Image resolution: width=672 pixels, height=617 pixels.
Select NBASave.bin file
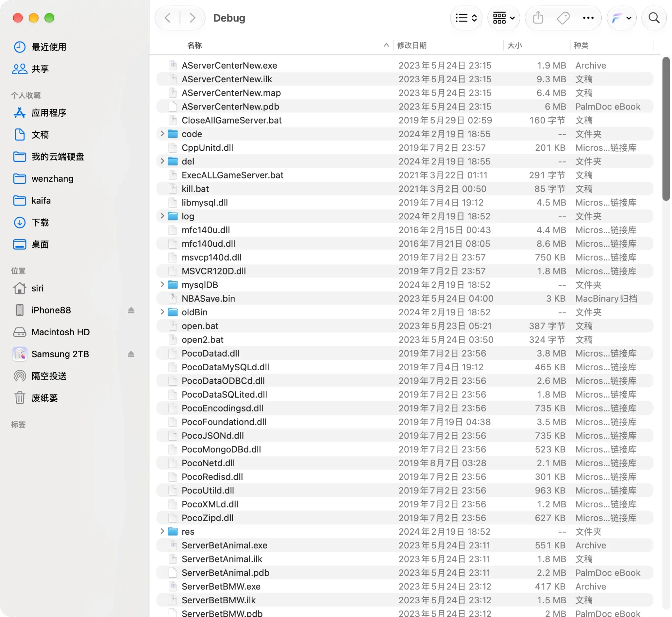click(x=405, y=299)
